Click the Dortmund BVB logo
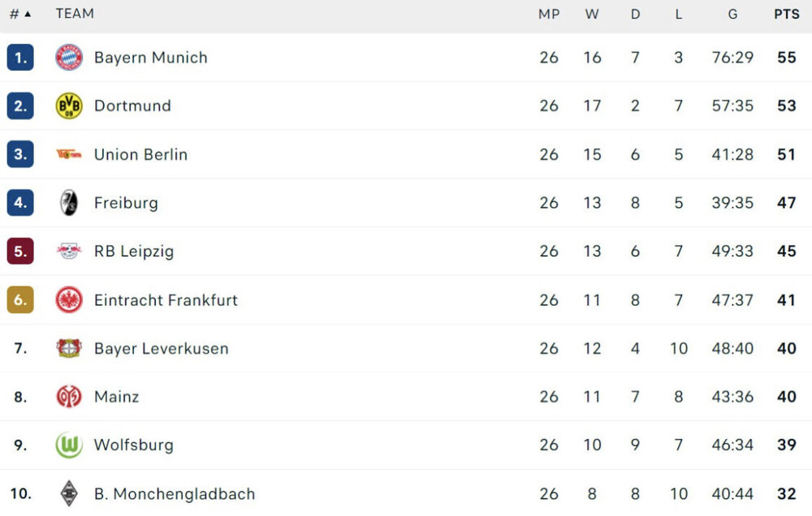 point(69,106)
